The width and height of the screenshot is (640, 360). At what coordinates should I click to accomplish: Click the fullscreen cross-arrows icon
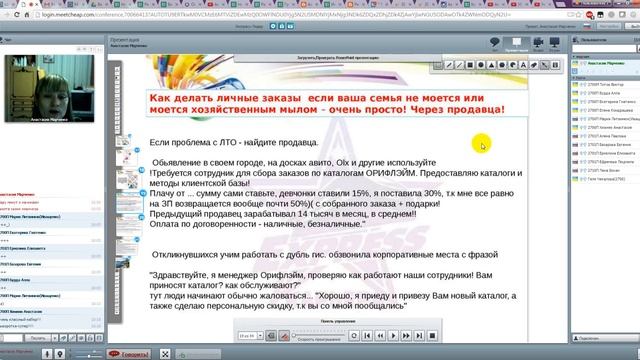tap(165, 354)
